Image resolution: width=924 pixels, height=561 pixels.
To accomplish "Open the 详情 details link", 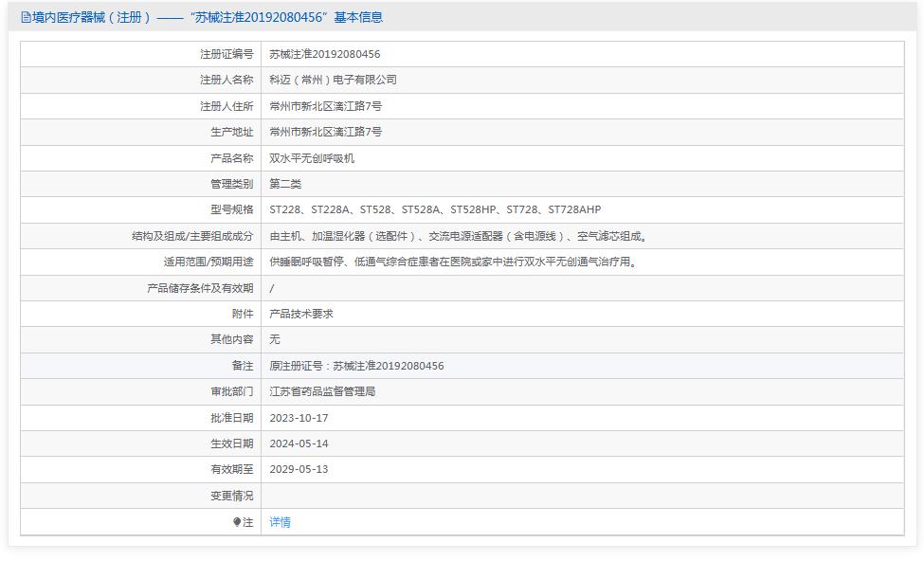I will coord(281,521).
